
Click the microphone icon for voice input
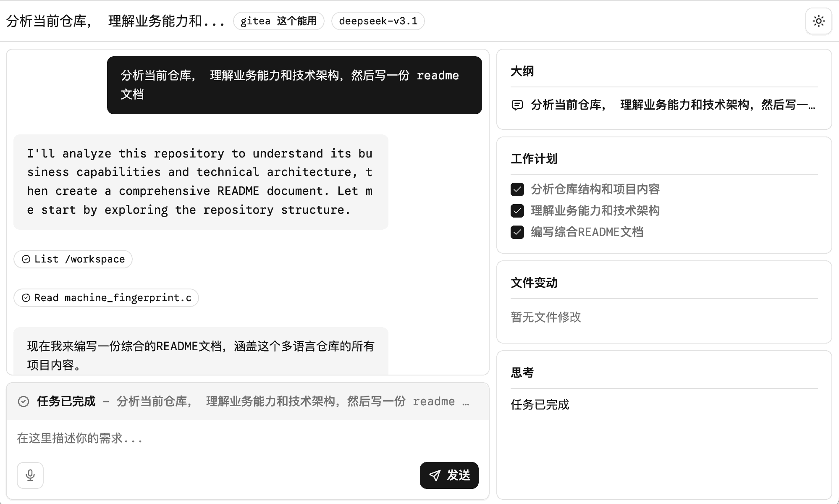point(30,475)
